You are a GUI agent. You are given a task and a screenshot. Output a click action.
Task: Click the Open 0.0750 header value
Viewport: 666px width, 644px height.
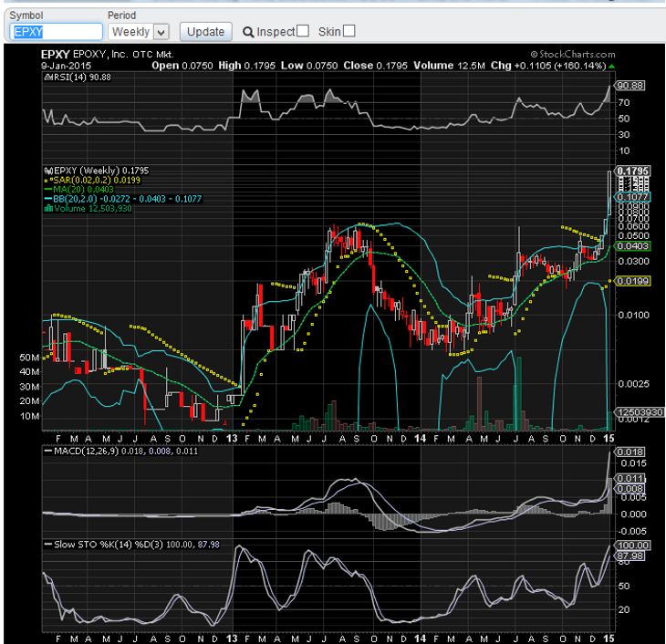point(182,66)
